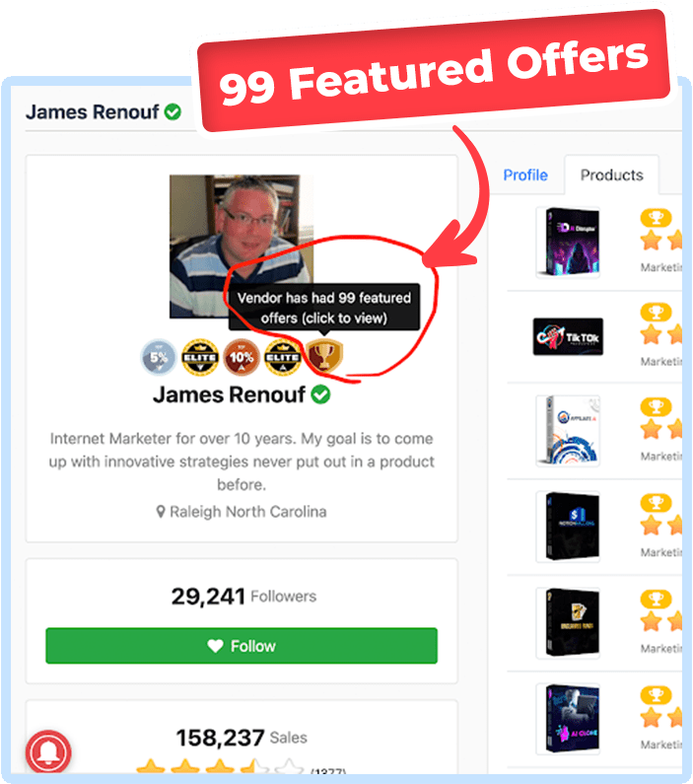This screenshot has height=784, width=693.
Task: Click the verified checkmark beside the header name
Action: coord(173,112)
